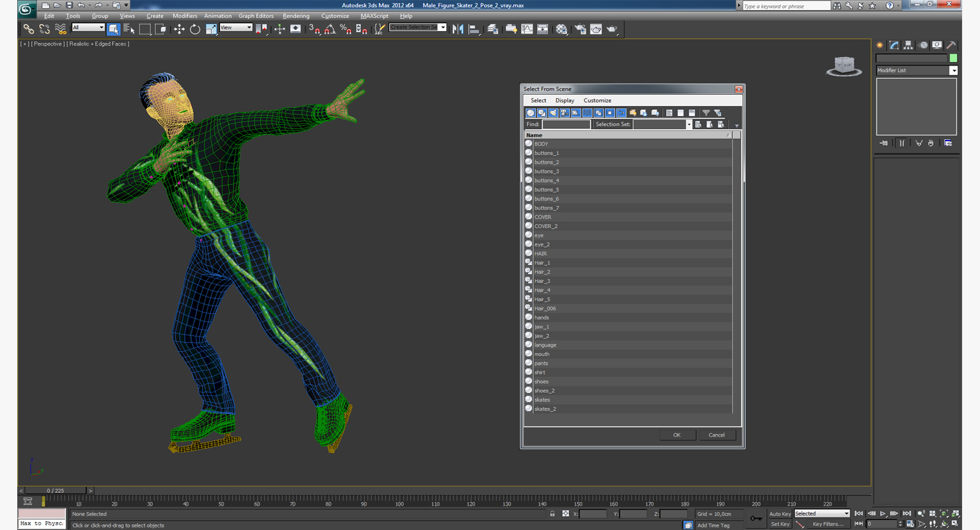980x530 pixels.
Task: Click the Render Production teapot icon
Action: tap(612, 29)
